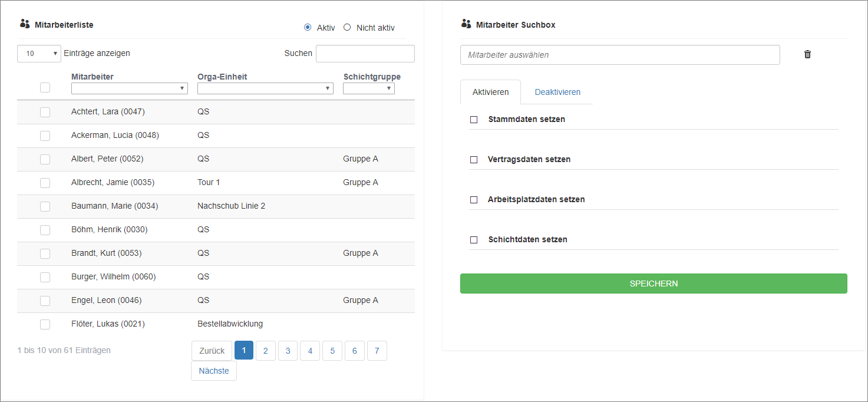This screenshot has width=868, height=402.
Task: Click the Stammdaten setzen label
Action: [527, 119]
